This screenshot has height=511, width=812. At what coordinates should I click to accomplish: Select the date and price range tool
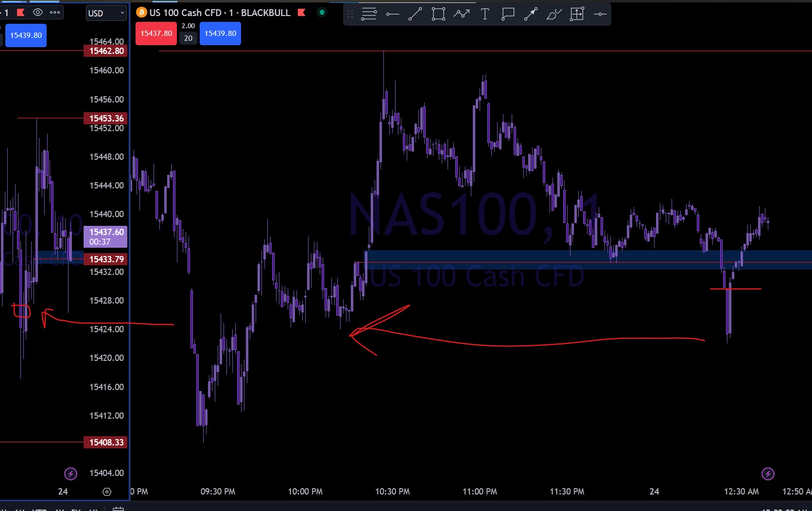coord(577,14)
